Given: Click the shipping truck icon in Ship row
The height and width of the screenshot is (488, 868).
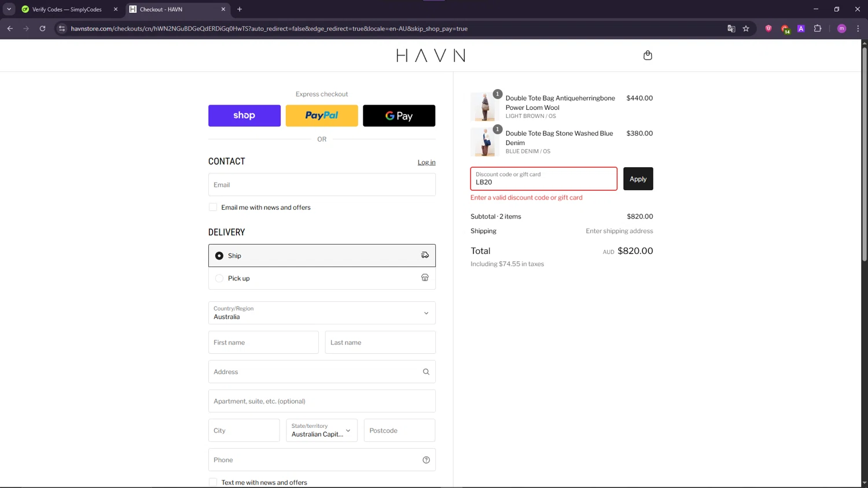Looking at the screenshot, I should tap(425, 255).
